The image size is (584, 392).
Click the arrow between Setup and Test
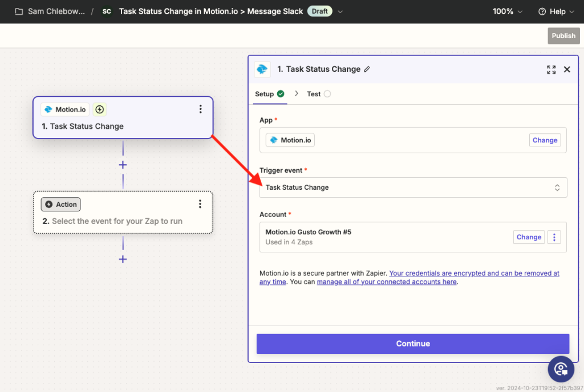coord(297,93)
